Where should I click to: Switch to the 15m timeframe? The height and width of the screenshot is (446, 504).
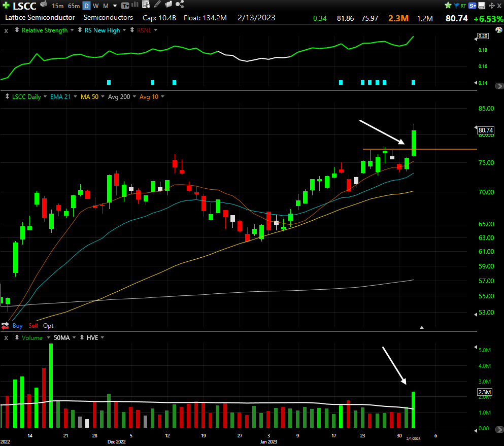pyautogui.click(x=57, y=6)
